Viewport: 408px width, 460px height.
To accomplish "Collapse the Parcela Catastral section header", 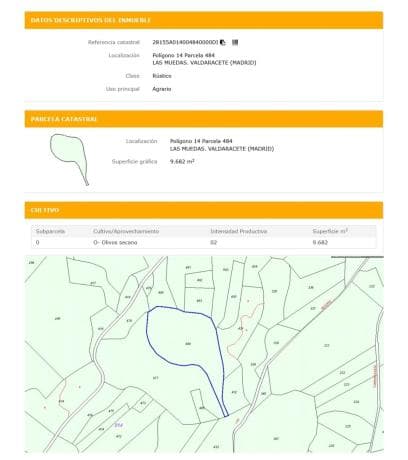I will tap(204, 119).
